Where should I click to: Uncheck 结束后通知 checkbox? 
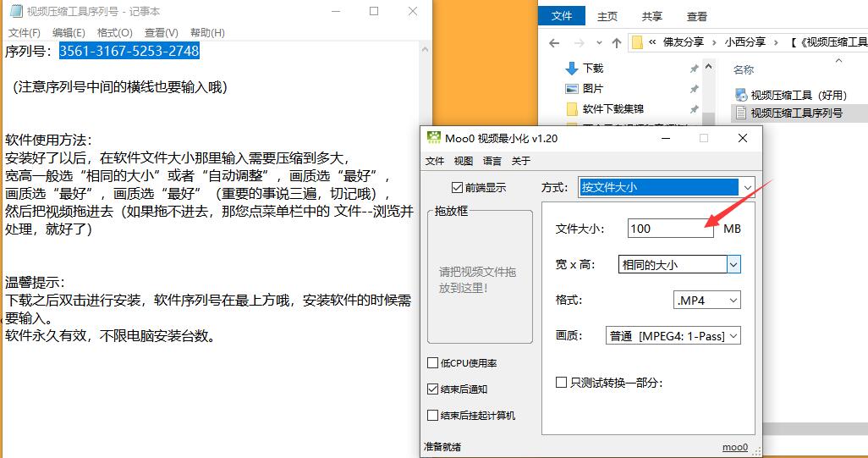click(433, 389)
